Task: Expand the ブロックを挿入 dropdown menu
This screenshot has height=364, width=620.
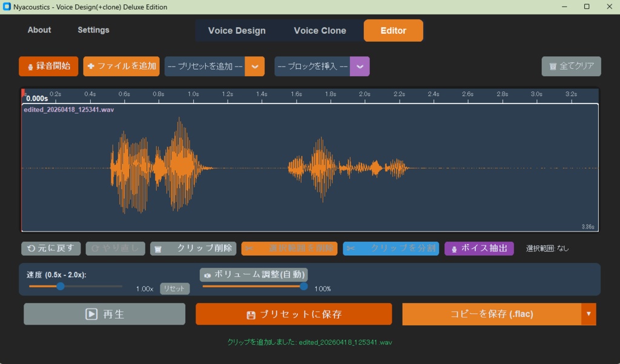Action: 360,67
